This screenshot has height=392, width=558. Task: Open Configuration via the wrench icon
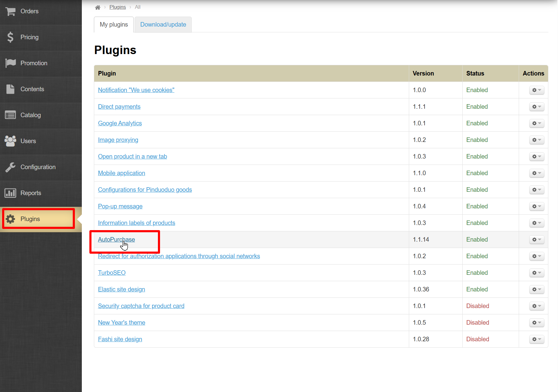11,167
